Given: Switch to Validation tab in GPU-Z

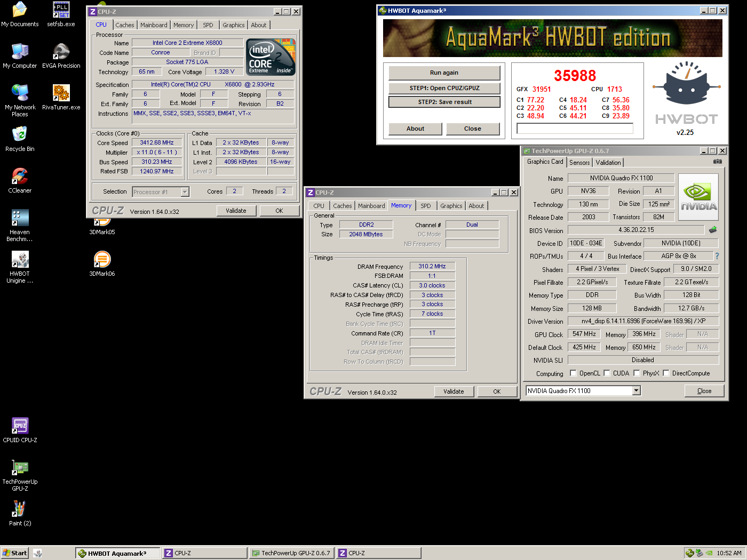Looking at the screenshot, I should [x=608, y=163].
